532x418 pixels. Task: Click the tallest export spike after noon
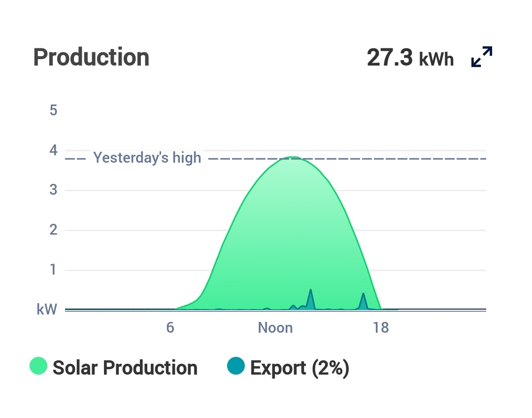pyautogui.click(x=310, y=292)
